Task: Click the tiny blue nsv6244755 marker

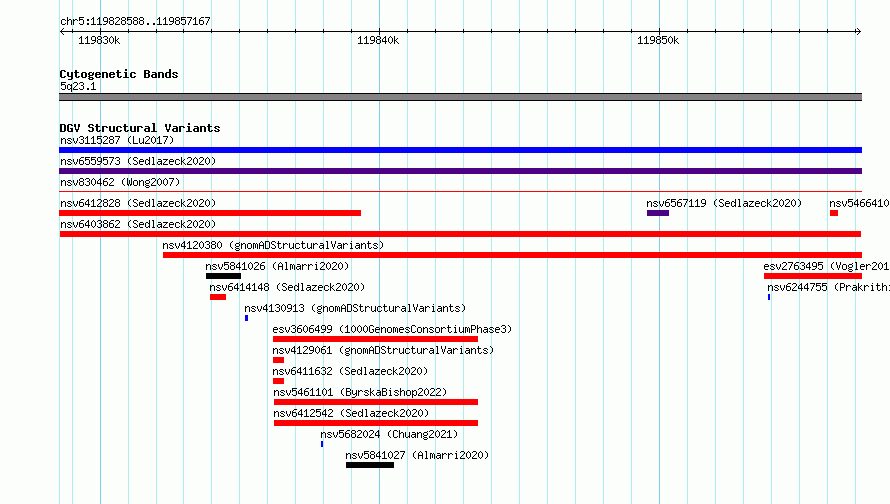Action: pyautogui.click(x=769, y=297)
